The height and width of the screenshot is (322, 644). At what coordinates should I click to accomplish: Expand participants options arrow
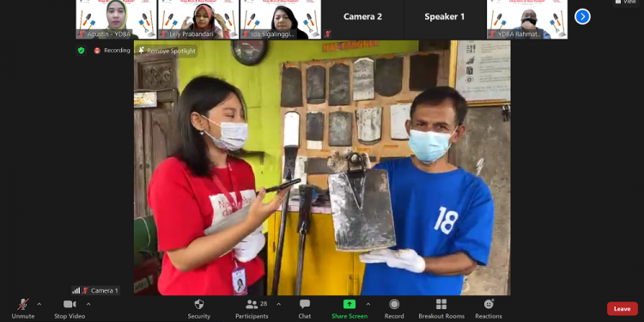tap(278, 304)
